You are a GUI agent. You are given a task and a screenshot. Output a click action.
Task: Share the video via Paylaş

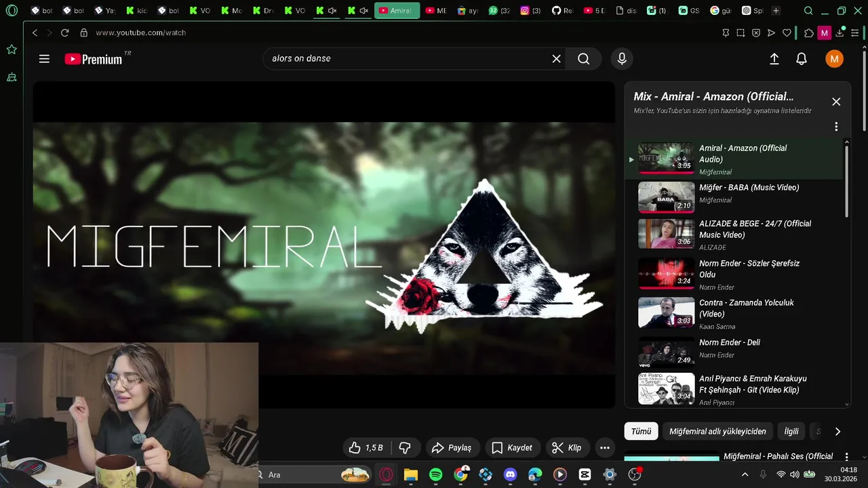click(x=452, y=448)
